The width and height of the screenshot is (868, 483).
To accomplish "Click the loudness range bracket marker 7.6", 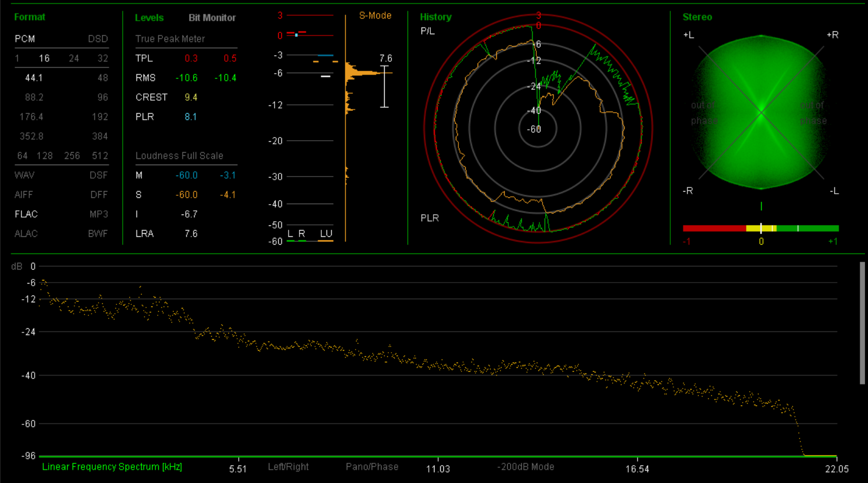I will 385,86.
